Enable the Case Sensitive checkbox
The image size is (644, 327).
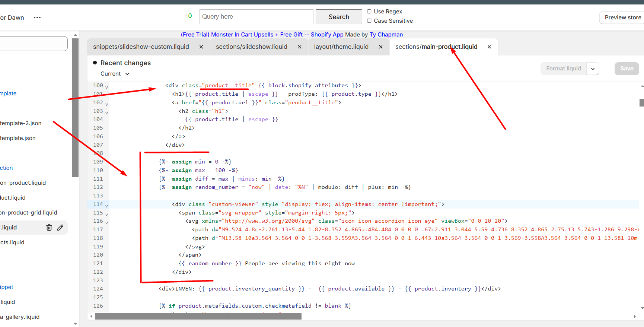click(369, 21)
